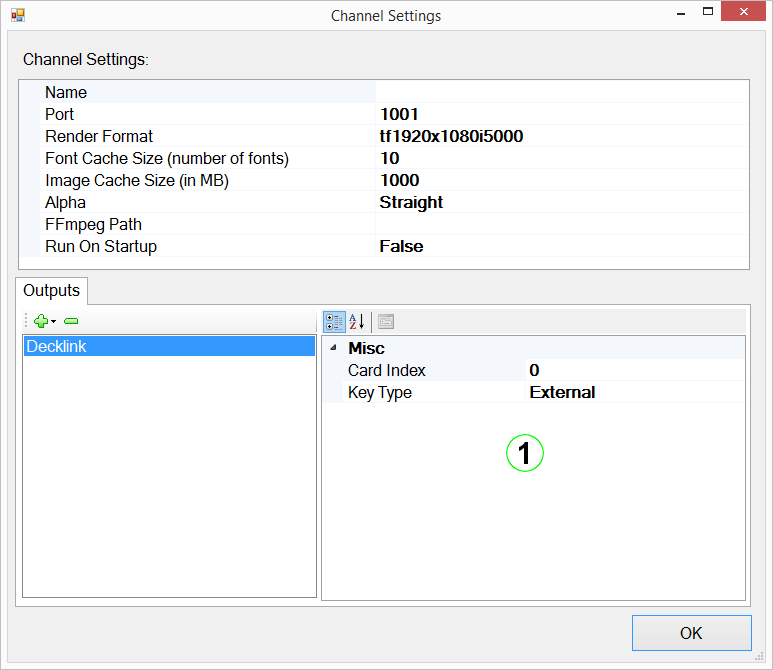Screen dimensions: 773x670
Task: Click the Property Pages toolbar icon
Action: click(386, 322)
